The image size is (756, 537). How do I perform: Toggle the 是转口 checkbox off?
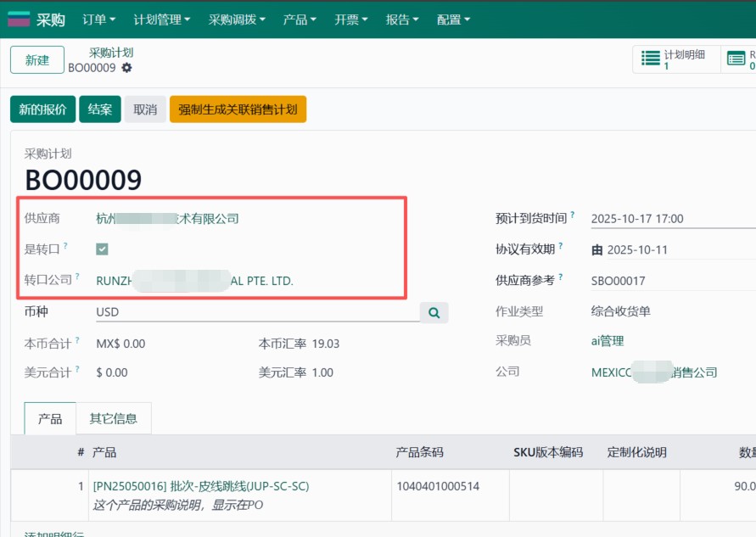[102, 249]
